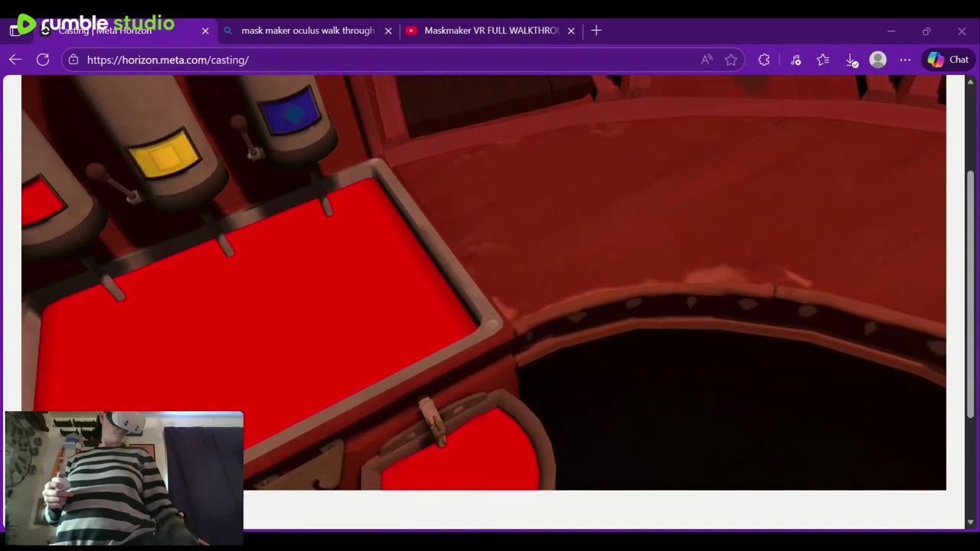Activate Read aloud in the address bar
Image resolution: width=980 pixels, height=551 pixels.
coord(707,60)
